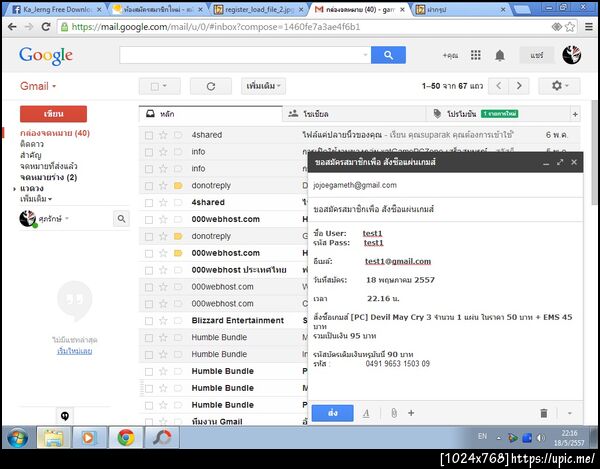Viewport: 600px width, 469px height.
Task: Star the Blizzard Entertainment message
Action: (163, 321)
